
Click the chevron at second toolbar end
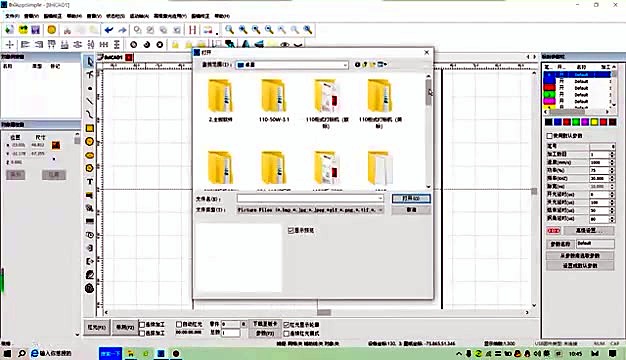[298, 45]
